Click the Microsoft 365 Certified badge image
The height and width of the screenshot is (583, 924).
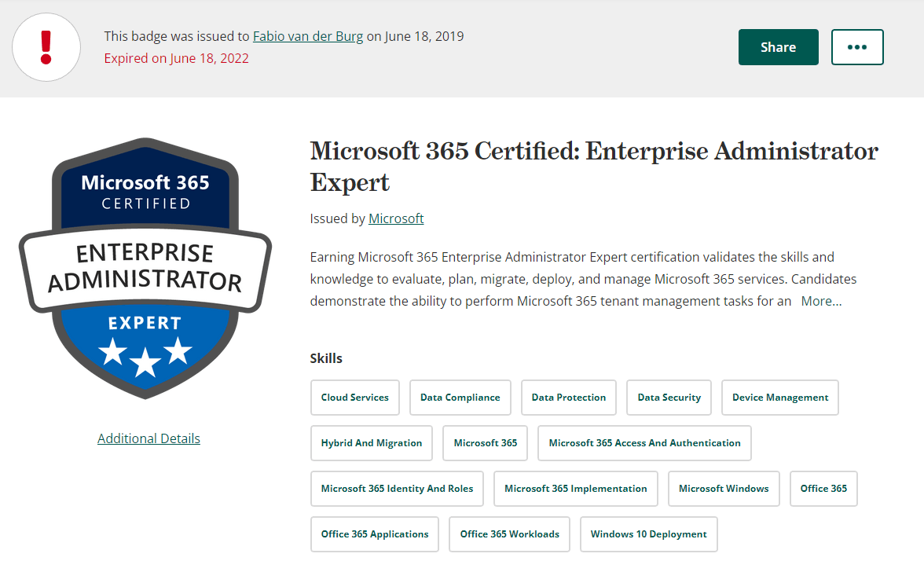pos(145,268)
